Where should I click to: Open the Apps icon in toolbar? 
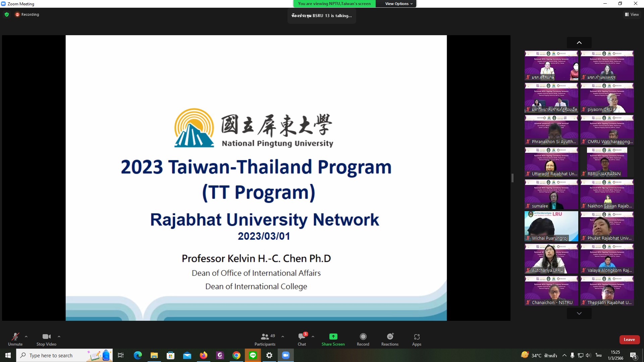(x=417, y=337)
